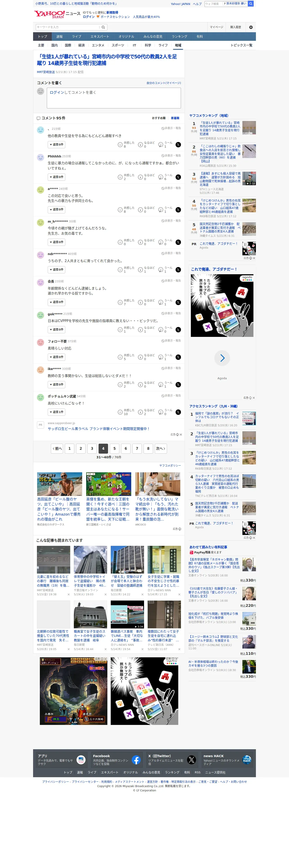Go to comment page 5
Viewport: 289px width, 868px height.
(x=114, y=448)
